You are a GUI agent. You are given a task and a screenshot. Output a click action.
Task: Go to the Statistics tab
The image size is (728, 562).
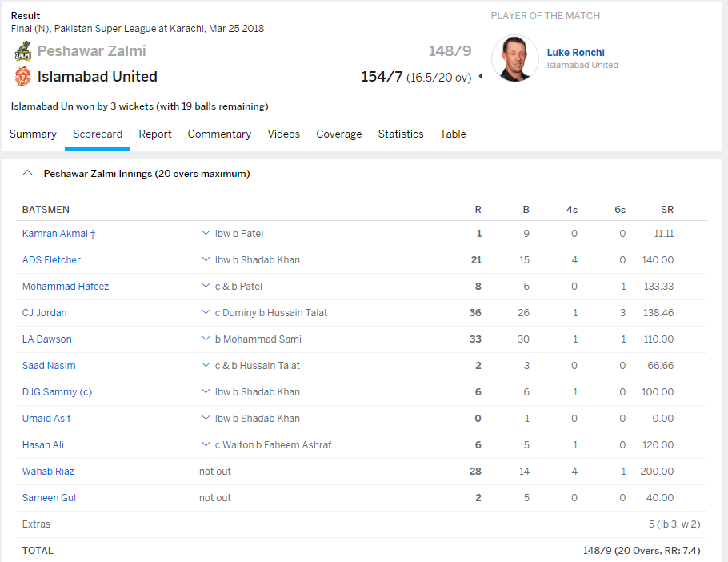coord(401,134)
